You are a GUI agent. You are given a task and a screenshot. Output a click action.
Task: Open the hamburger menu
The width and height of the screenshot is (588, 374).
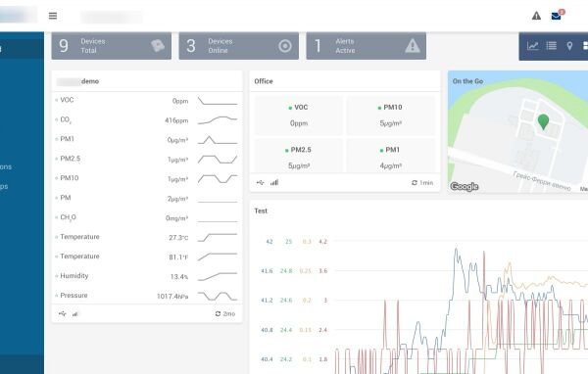(53, 16)
